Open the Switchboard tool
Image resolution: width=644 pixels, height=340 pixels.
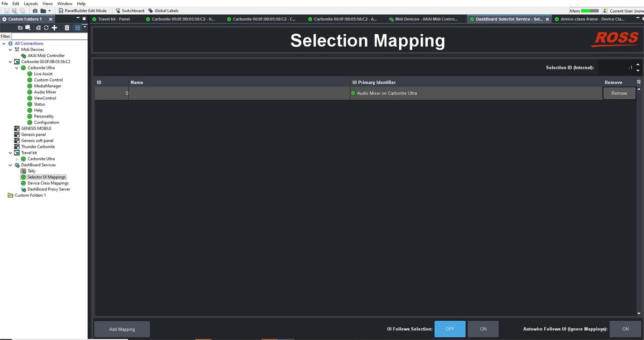coord(129,11)
